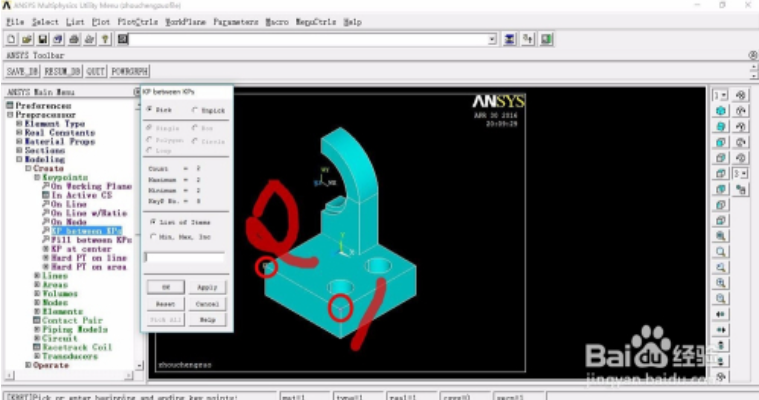Select the Polygon picking mode radio button
Screen dimensions: 759x400
150,140
